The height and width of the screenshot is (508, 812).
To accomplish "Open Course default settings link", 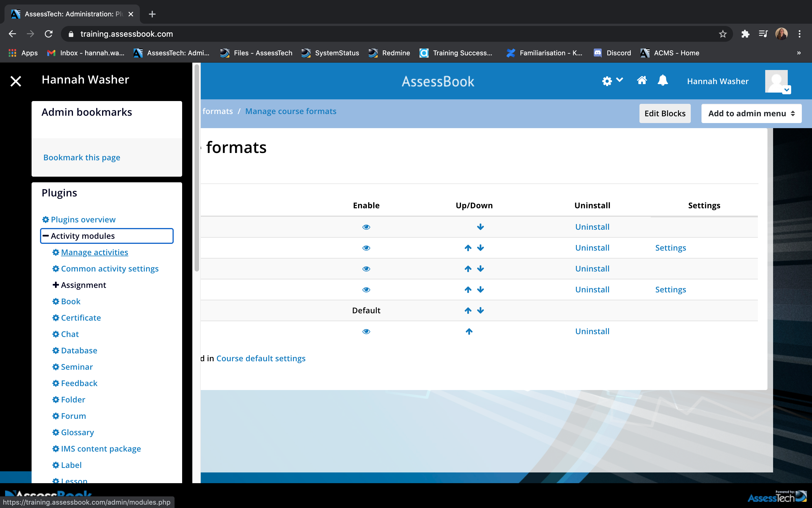I will pyautogui.click(x=261, y=358).
